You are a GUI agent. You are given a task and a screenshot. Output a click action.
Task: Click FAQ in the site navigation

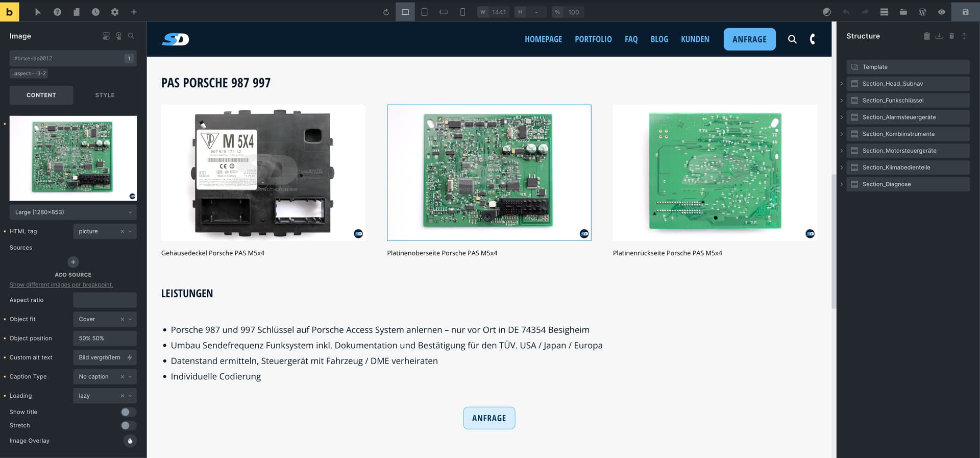click(631, 39)
